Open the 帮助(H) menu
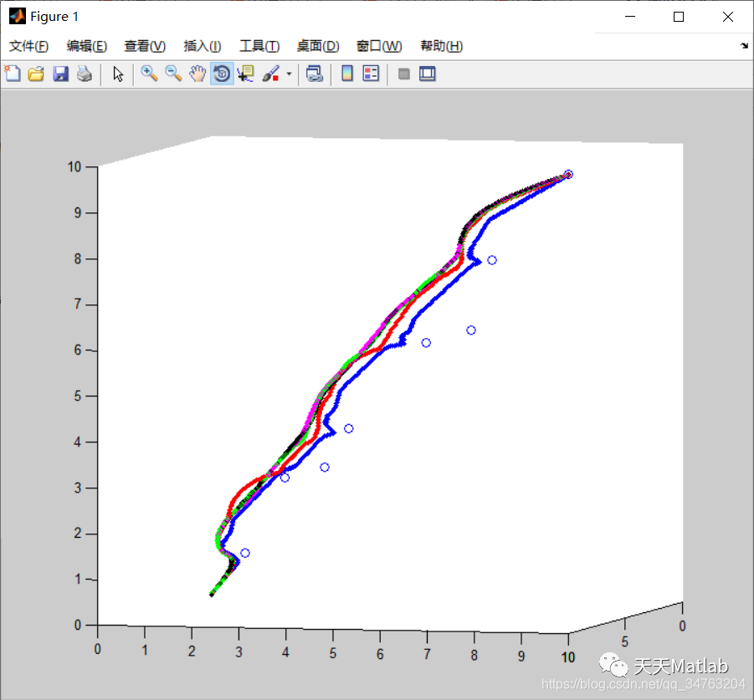 [441, 46]
